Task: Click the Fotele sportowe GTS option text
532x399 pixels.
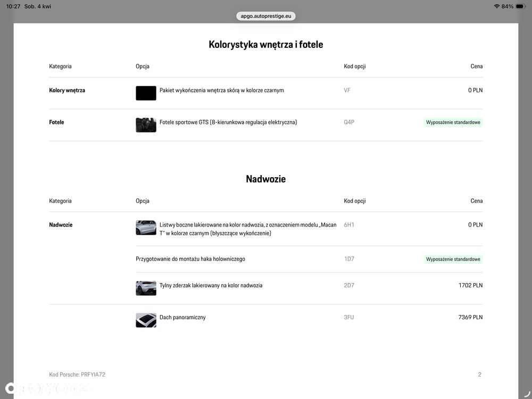Action: click(x=228, y=122)
